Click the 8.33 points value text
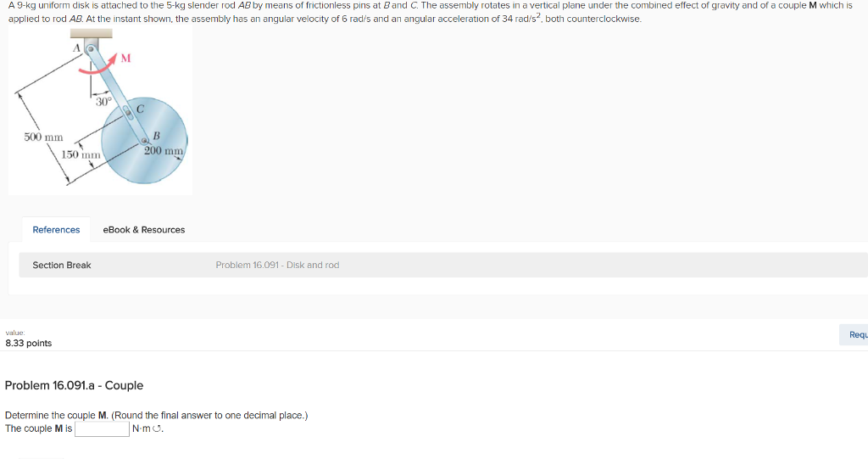The height and width of the screenshot is (459, 868). coord(29,344)
